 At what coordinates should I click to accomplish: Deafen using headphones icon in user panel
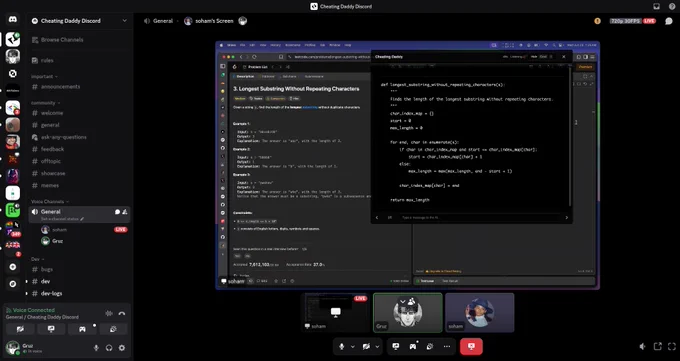pos(109,348)
